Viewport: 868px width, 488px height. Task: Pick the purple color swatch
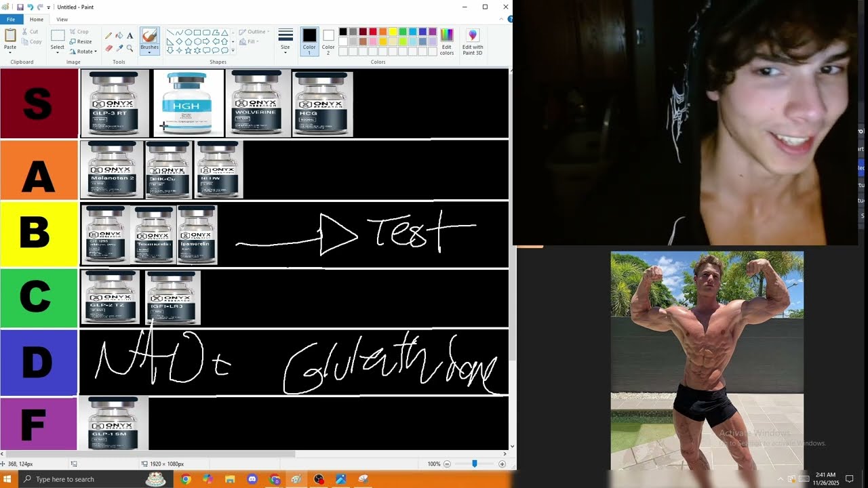tap(433, 32)
